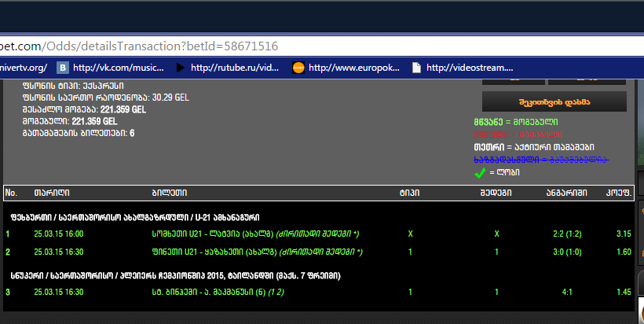
Task: Click the No. column header
Action: coord(12,193)
